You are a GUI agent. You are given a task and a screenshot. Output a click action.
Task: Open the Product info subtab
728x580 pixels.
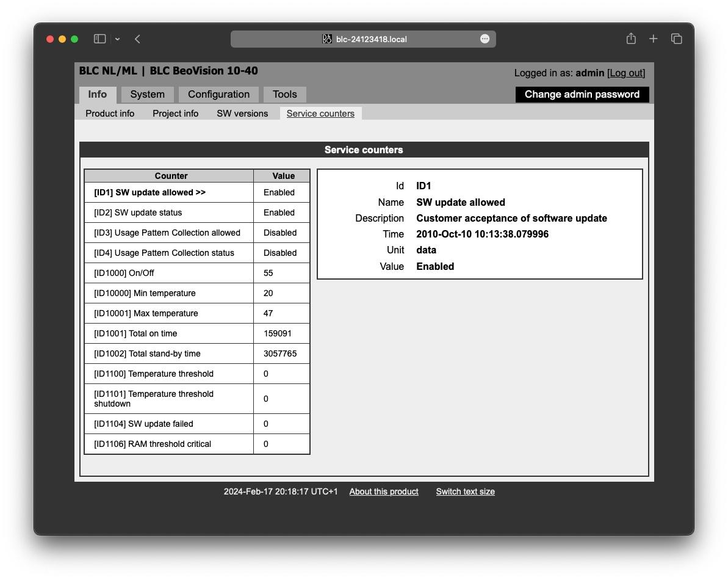point(110,114)
